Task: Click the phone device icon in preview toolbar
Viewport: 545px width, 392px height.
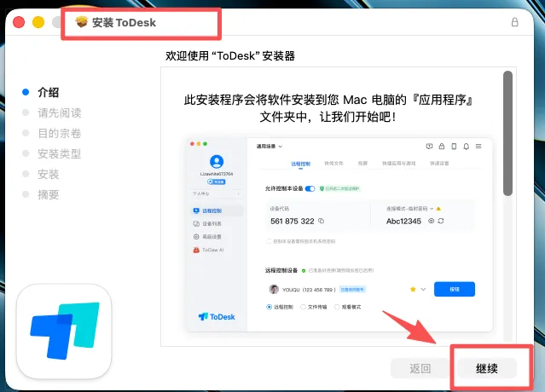Action: point(454,147)
